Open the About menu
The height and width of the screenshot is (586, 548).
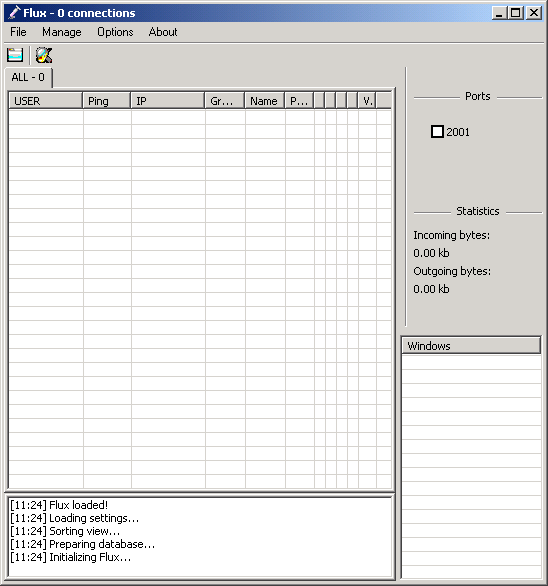[x=163, y=32]
